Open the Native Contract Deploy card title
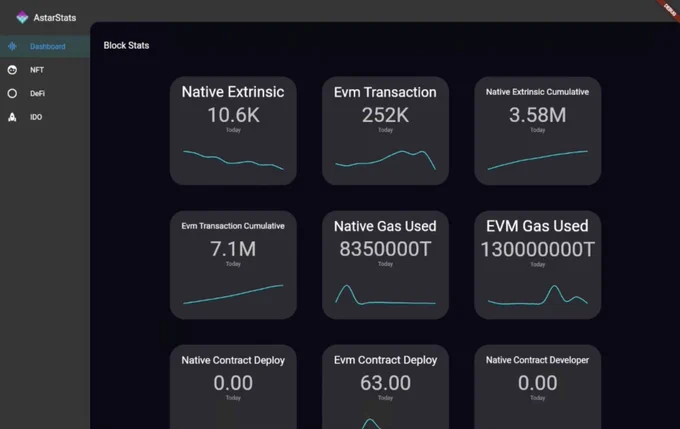 [233, 360]
